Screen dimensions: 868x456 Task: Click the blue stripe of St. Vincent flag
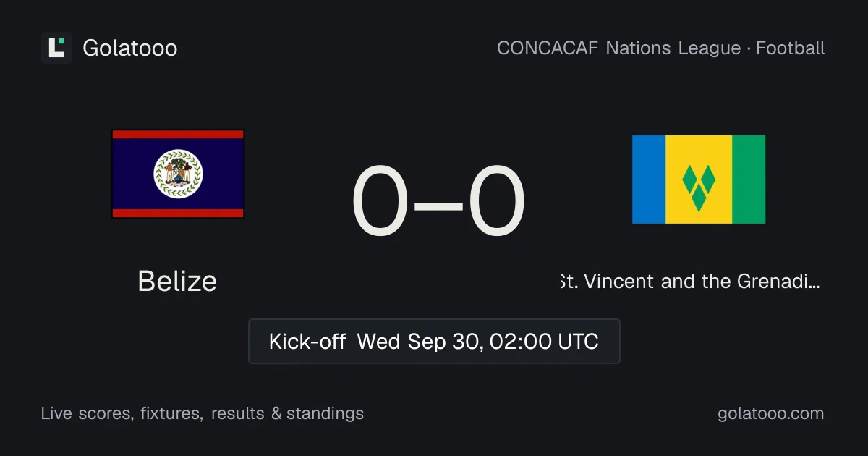pyautogui.click(x=649, y=180)
